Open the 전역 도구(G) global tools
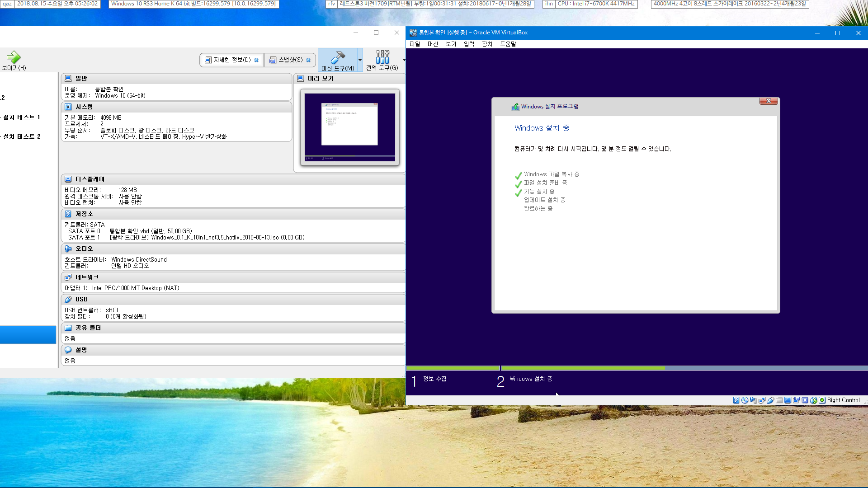The width and height of the screenshot is (868, 488). [x=382, y=60]
